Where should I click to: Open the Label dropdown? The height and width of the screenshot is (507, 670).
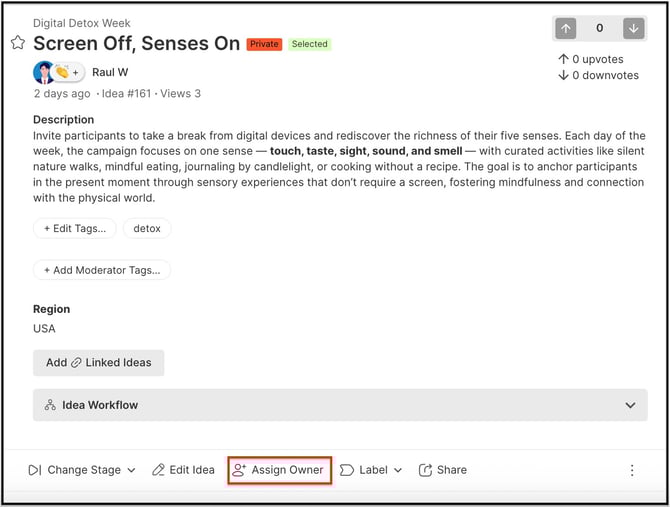pos(371,470)
